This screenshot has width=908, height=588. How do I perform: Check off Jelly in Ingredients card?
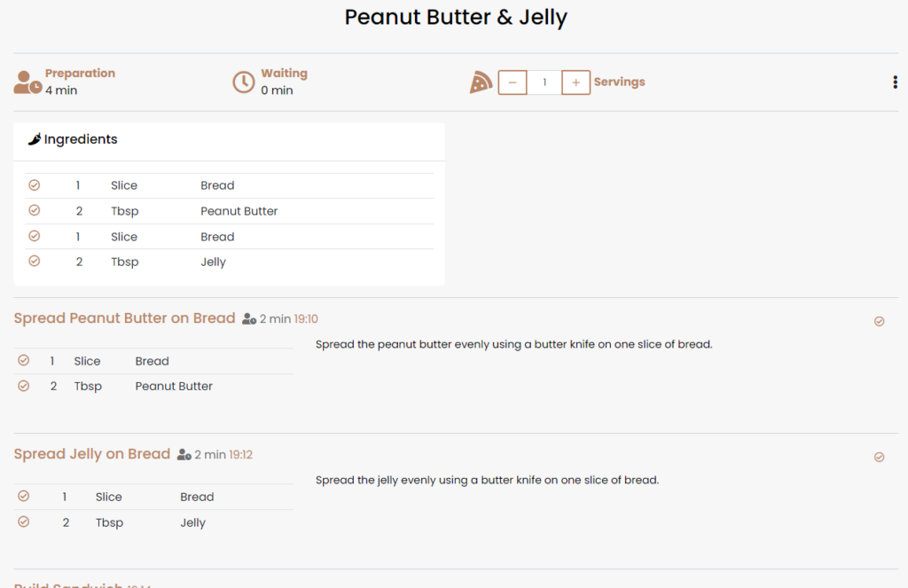(35, 262)
